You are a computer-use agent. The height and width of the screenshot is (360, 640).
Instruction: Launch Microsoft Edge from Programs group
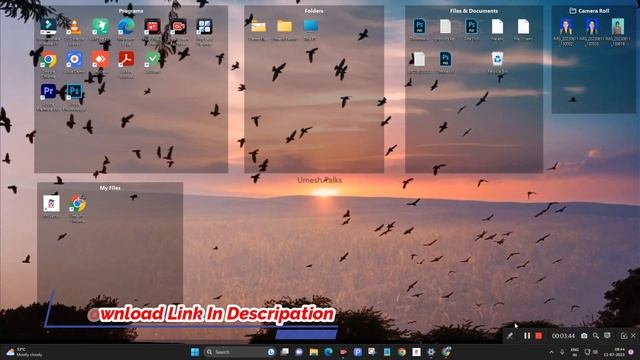click(126, 27)
